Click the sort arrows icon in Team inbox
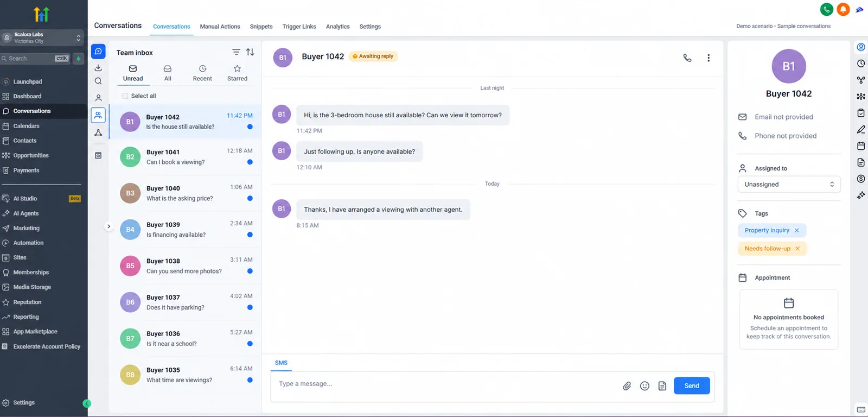This screenshot has height=417, width=868. point(250,52)
